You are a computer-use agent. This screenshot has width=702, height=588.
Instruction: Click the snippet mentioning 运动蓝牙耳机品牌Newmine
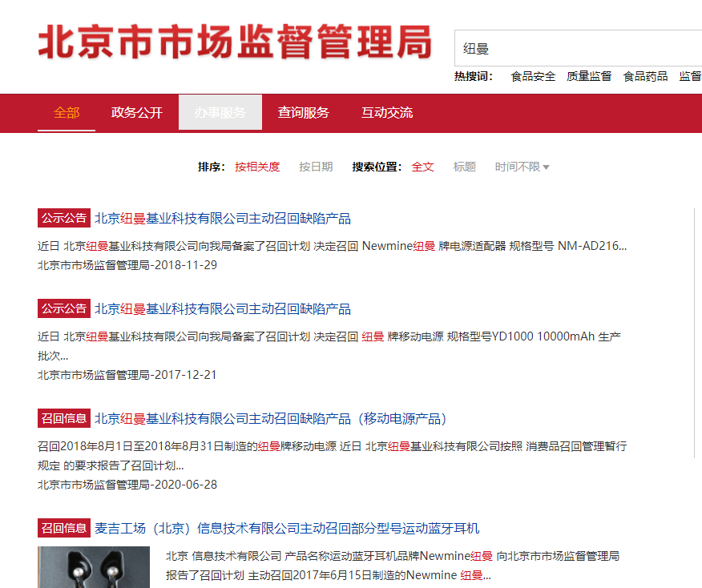click(393, 566)
